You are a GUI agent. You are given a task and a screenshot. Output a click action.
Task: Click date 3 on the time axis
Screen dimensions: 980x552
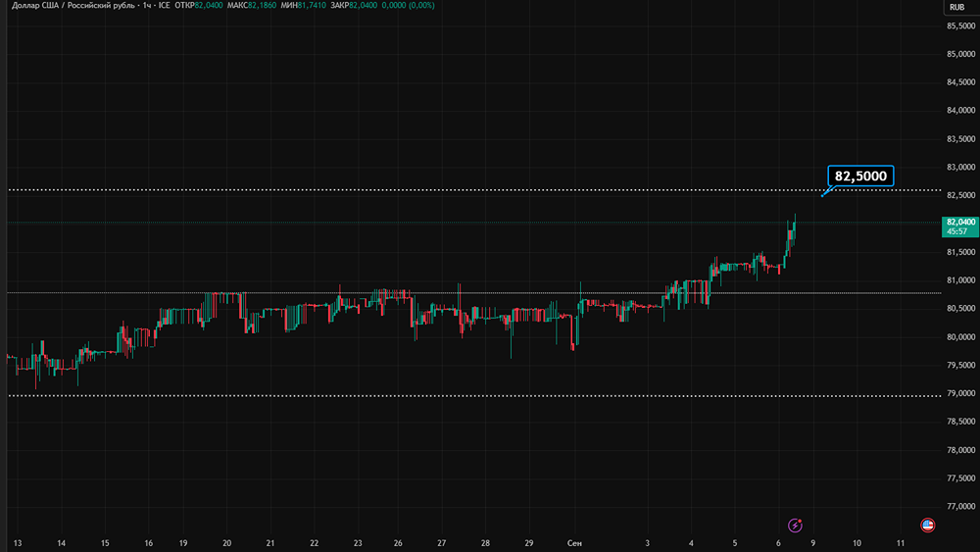point(648,543)
